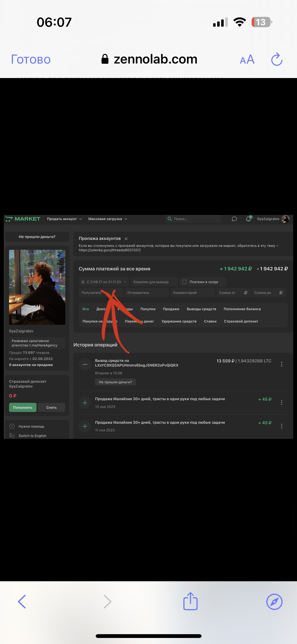
Task: Tap the forward arrow in bottom toolbar
Action: (x=108, y=602)
